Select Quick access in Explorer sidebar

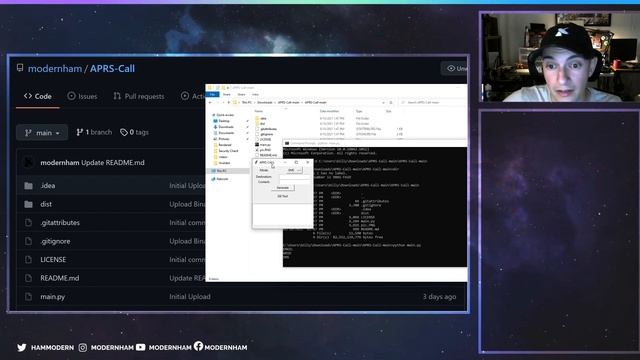tap(223, 115)
